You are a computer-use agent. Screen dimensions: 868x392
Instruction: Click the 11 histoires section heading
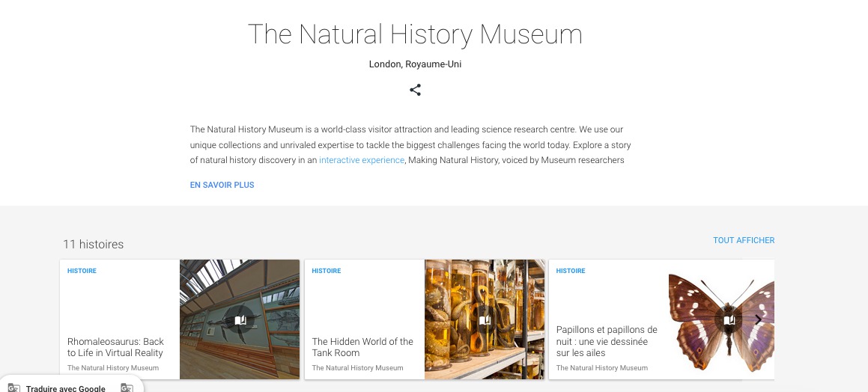94,245
